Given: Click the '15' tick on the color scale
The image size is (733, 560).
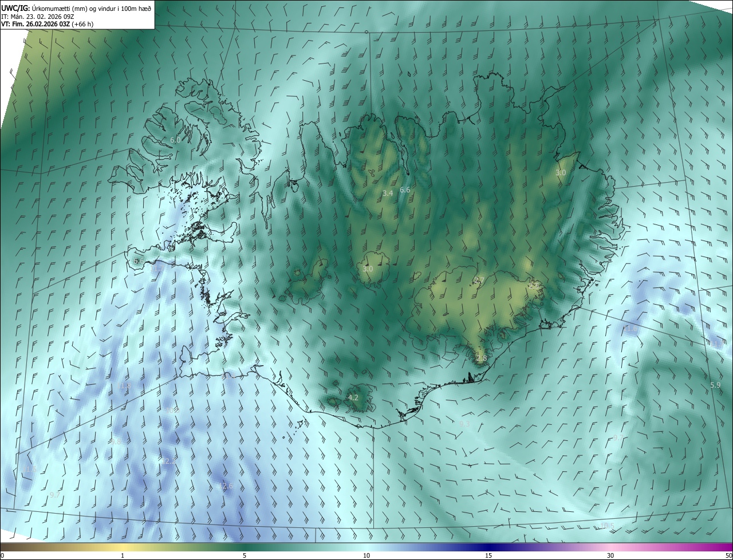Looking at the screenshot, I should [x=488, y=555].
